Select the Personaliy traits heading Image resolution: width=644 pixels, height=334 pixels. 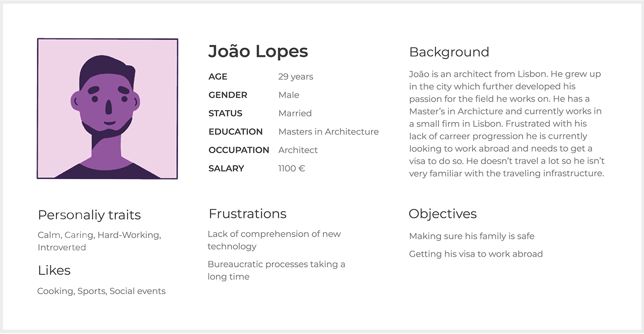click(x=89, y=215)
